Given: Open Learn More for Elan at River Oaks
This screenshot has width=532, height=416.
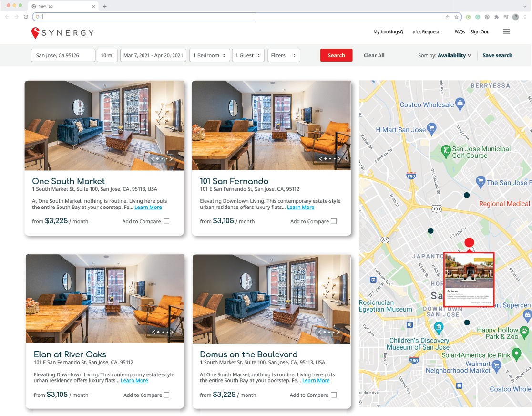Looking at the screenshot, I should point(134,380).
